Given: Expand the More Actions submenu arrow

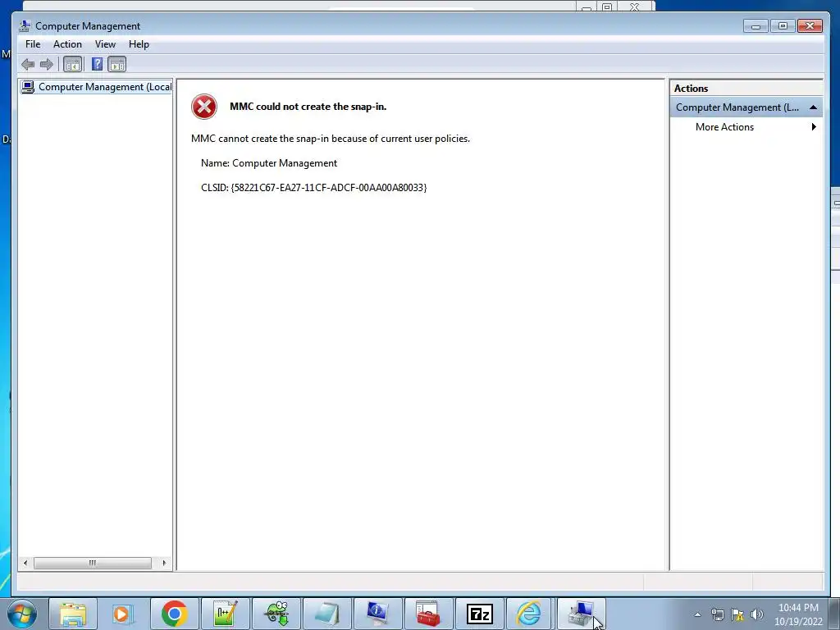Looking at the screenshot, I should coord(814,127).
